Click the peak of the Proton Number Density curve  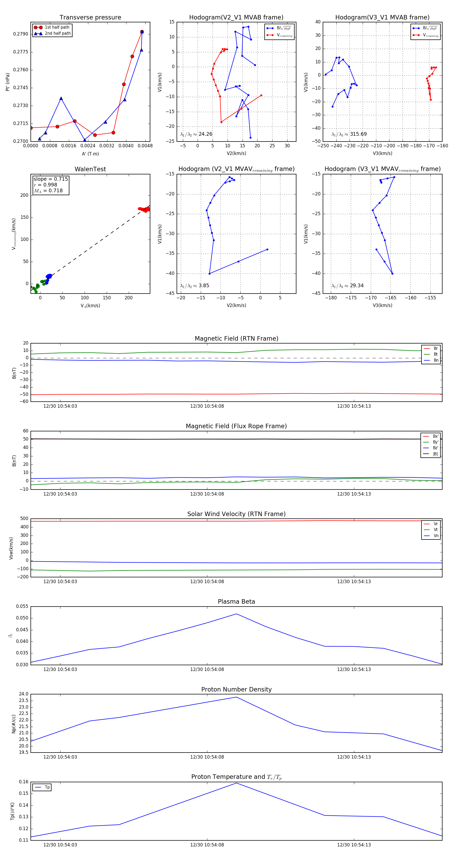(x=236, y=697)
